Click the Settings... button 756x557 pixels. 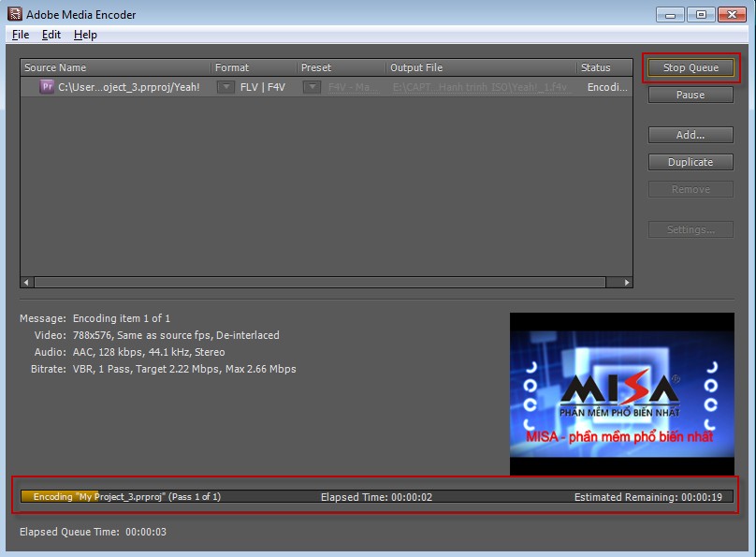click(x=691, y=229)
